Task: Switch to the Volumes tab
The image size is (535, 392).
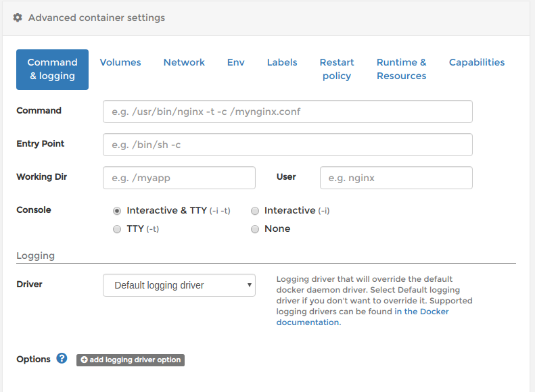Action: tap(120, 62)
